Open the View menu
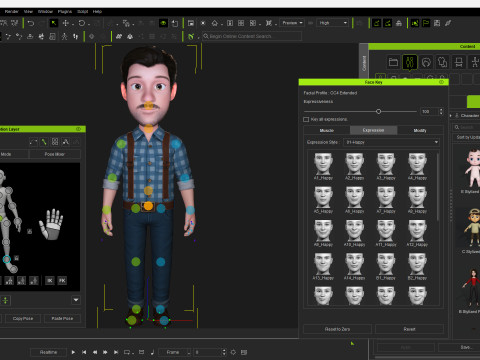Screen dimensions: 480x360 28,11
